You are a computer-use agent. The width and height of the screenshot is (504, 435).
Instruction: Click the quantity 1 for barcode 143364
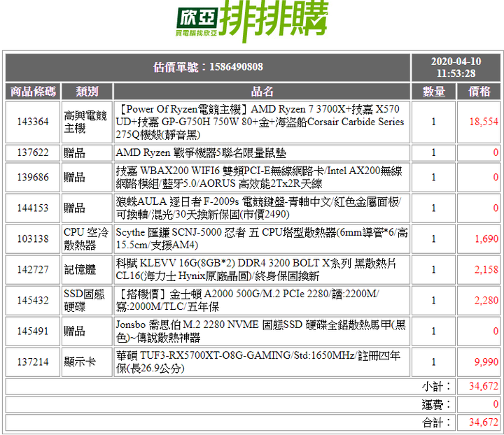433,122
